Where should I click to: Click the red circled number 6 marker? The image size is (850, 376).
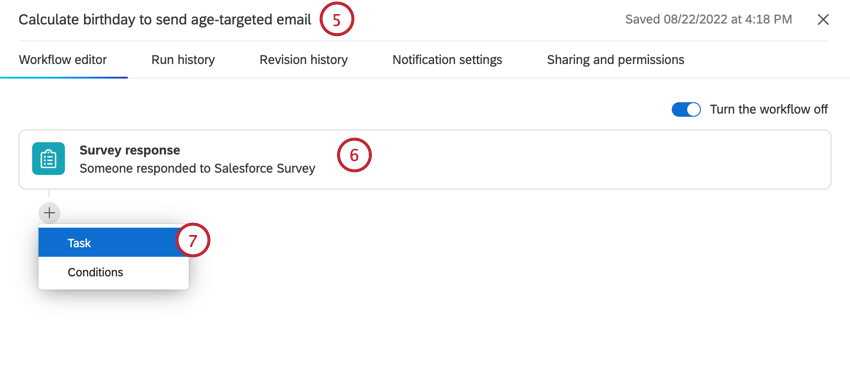coord(355,155)
